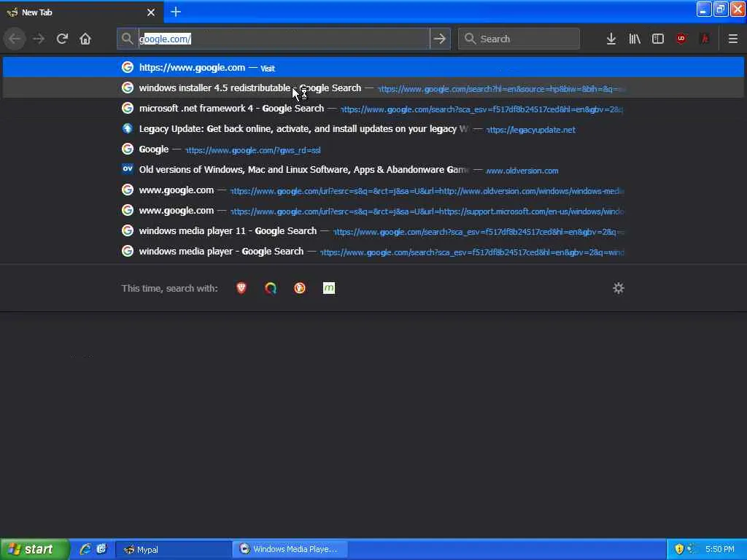Click the security shield tray icon
This screenshot has width=747, height=560.
point(679,550)
